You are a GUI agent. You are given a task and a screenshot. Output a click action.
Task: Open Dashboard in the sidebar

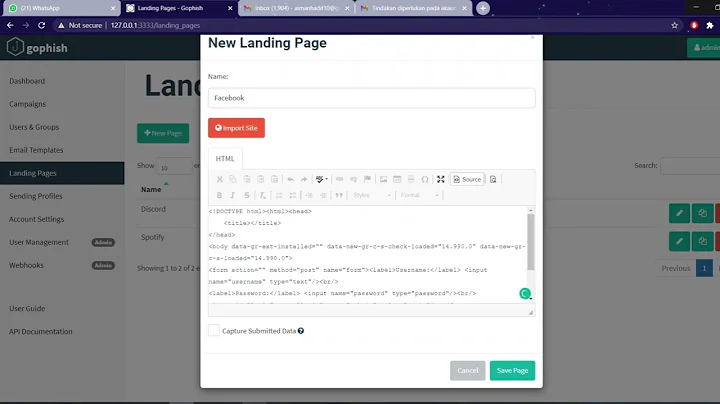[x=27, y=81]
